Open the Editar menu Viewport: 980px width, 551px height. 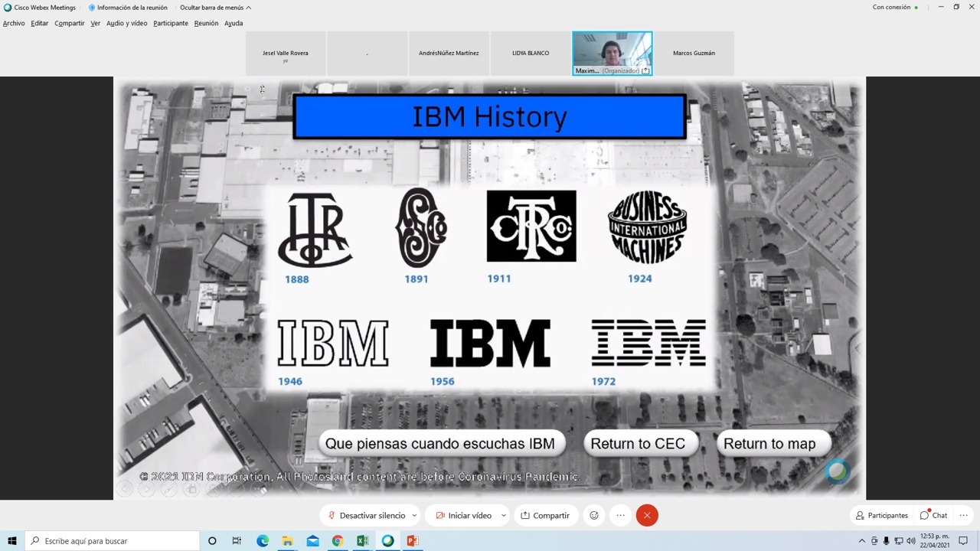click(x=39, y=23)
